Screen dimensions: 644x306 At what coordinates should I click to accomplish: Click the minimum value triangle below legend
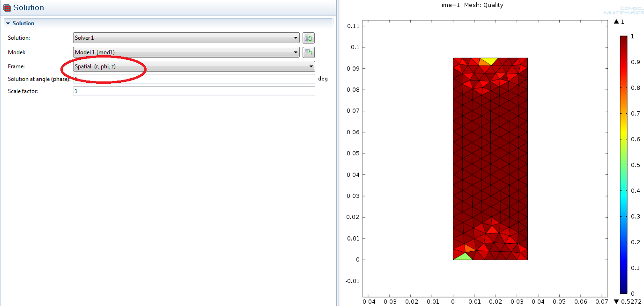click(616, 301)
